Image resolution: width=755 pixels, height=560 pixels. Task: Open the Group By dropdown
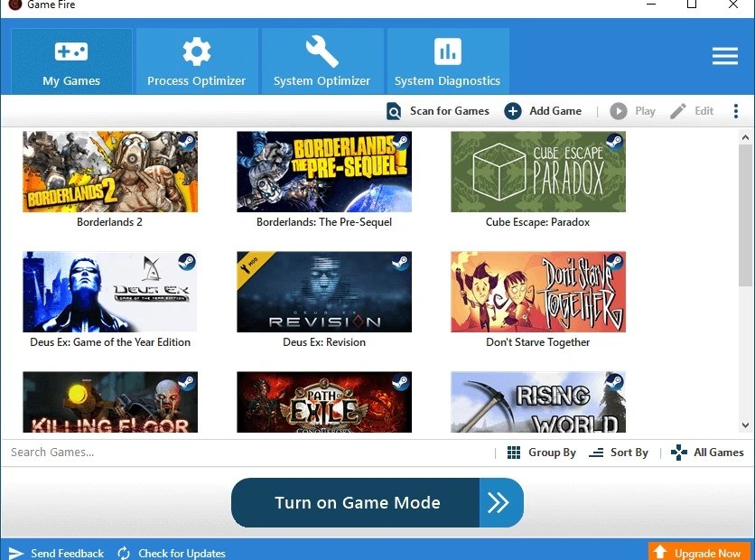pyautogui.click(x=542, y=452)
